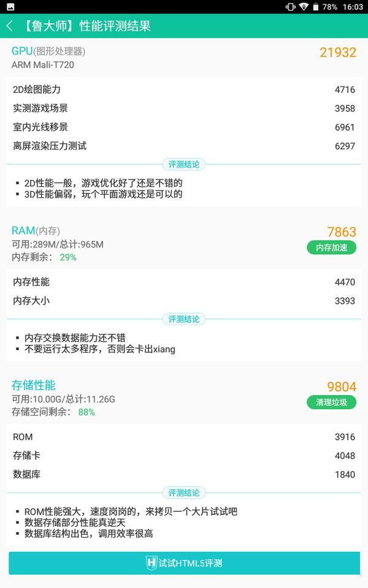Tap the battery status icon
The height and width of the screenshot is (588, 368).
tap(316, 7)
